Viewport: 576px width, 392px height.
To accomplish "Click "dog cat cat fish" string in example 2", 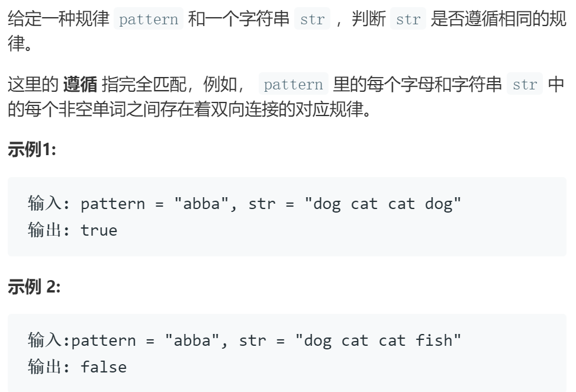I will [x=378, y=340].
